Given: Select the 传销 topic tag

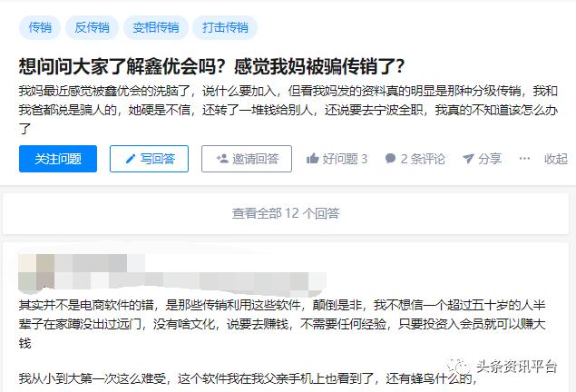Looking at the screenshot, I should 40,27.
